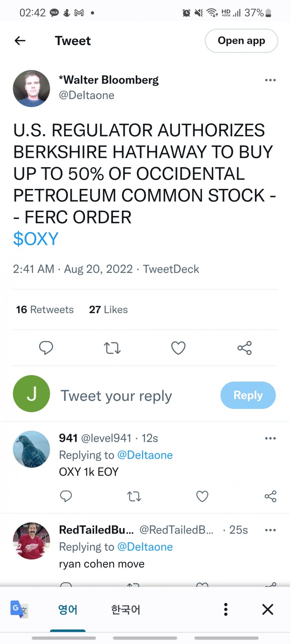Retweet level941's reply
Viewport: 290px width, 644px height.
coord(134,496)
